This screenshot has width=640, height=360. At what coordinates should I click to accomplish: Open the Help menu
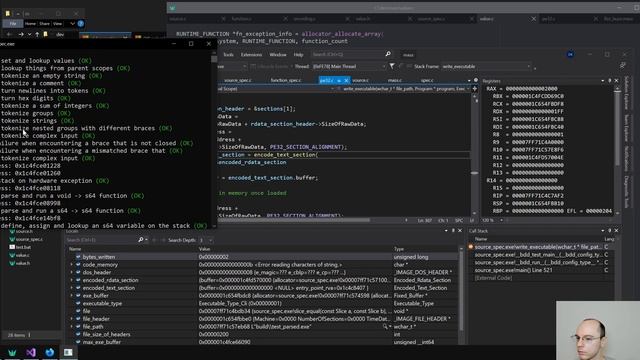click(x=298, y=55)
